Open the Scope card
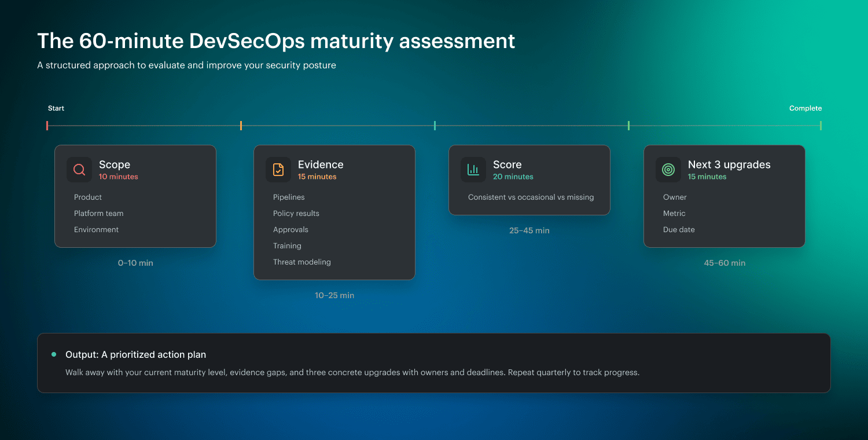868x440 pixels. click(x=135, y=196)
